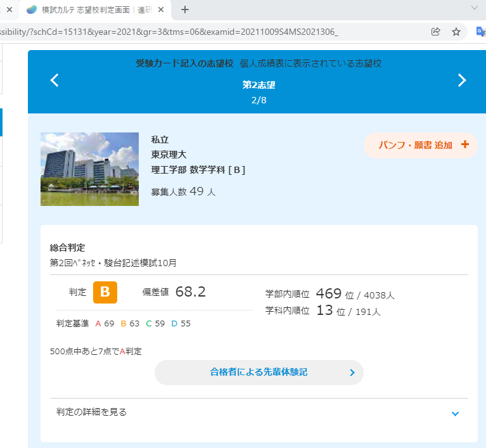This screenshot has height=448, width=486.
Task: Close the 模試カルテ browser tab
Action: [161, 10]
